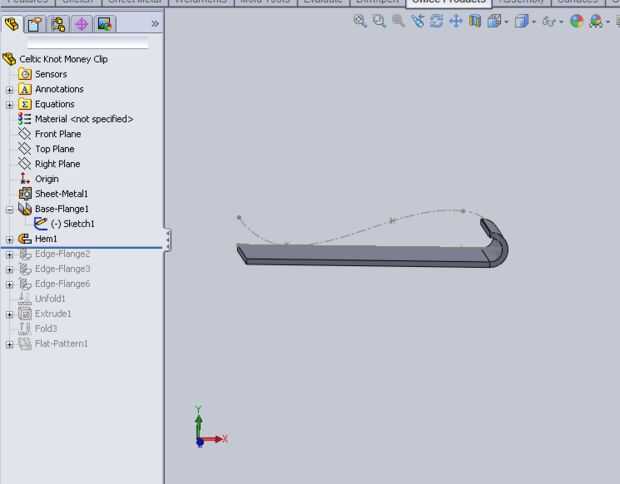Expand the manager tabs chevron
620x484 pixels.
coord(155,24)
